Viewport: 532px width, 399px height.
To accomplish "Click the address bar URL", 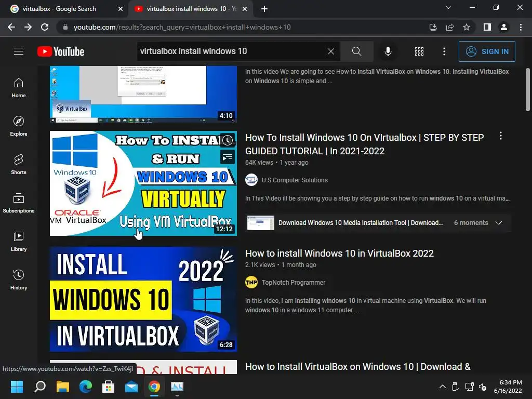I will 182,27.
